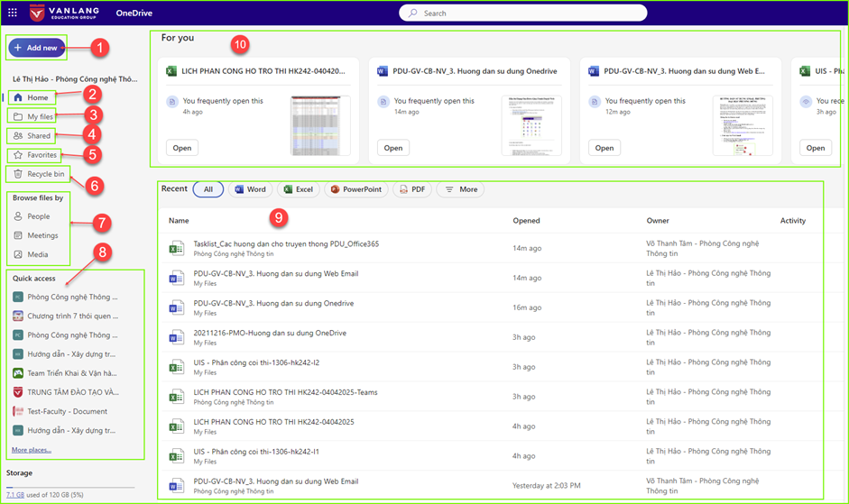This screenshot has width=849, height=504.
Task: Click the Owner column header
Action: (658, 220)
